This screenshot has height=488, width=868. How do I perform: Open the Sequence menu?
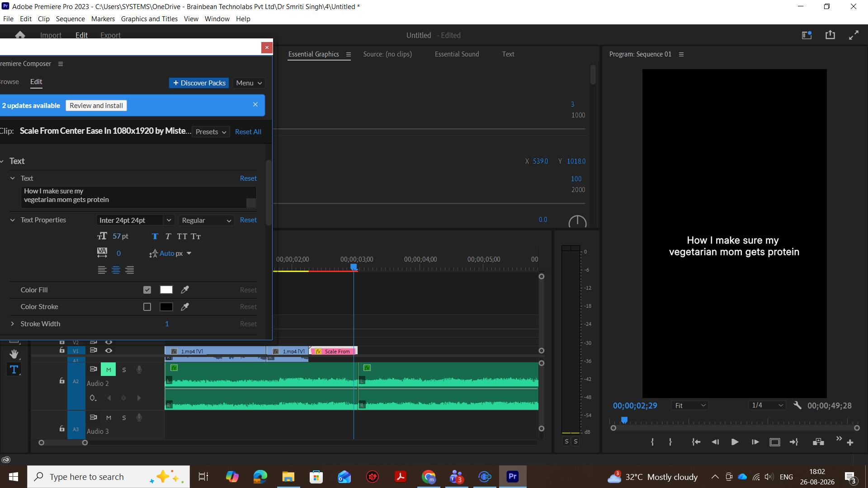pyautogui.click(x=70, y=19)
